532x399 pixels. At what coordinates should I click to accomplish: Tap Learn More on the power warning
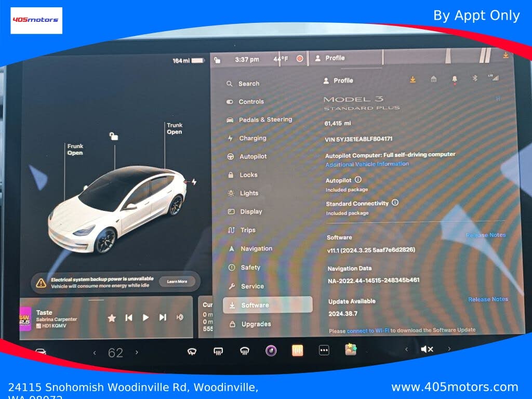point(177,281)
